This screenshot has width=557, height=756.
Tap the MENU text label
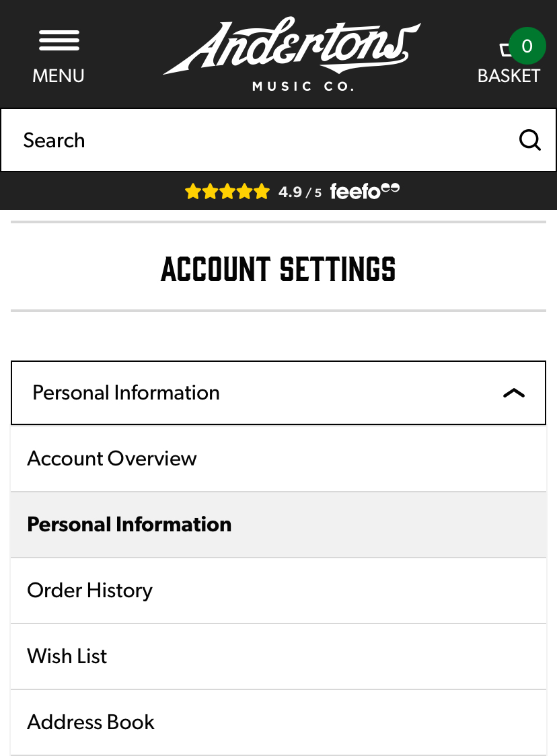click(x=59, y=76)
